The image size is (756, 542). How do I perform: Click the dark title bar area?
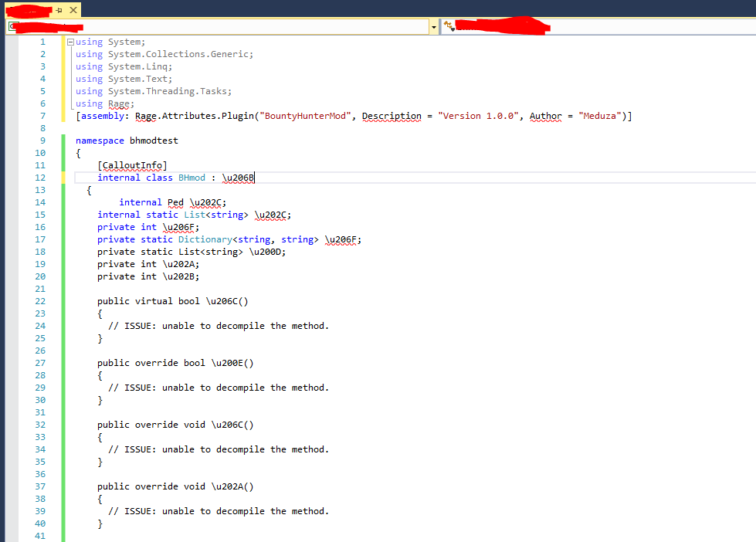386,8
